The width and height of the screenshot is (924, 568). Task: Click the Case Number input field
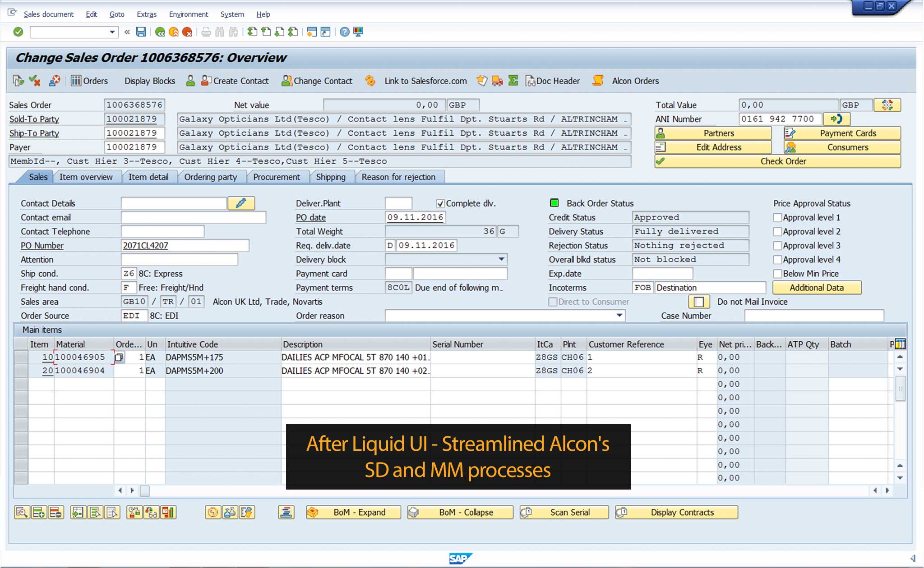point(813,316)
